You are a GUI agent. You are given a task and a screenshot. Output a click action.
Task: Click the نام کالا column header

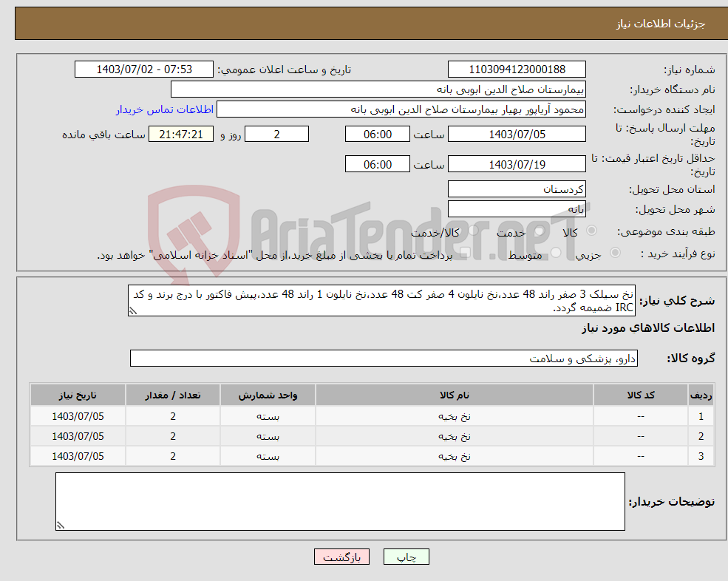click(x=455, y=395)
